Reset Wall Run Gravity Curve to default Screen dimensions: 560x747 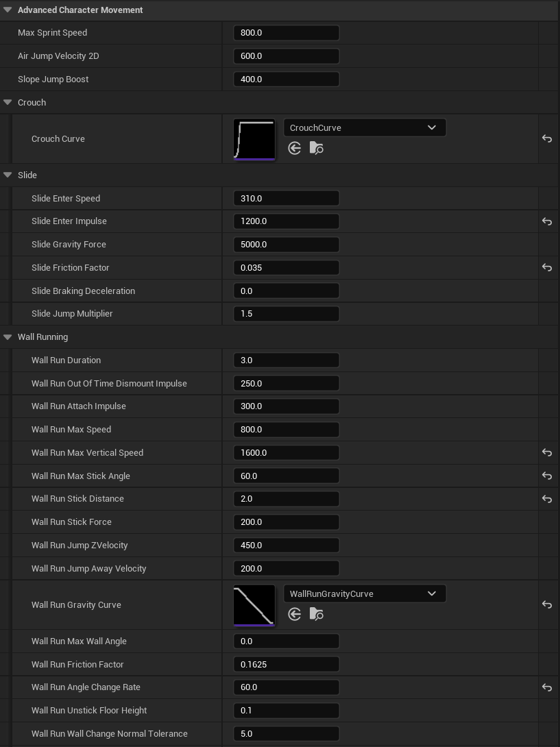point(547,604)
